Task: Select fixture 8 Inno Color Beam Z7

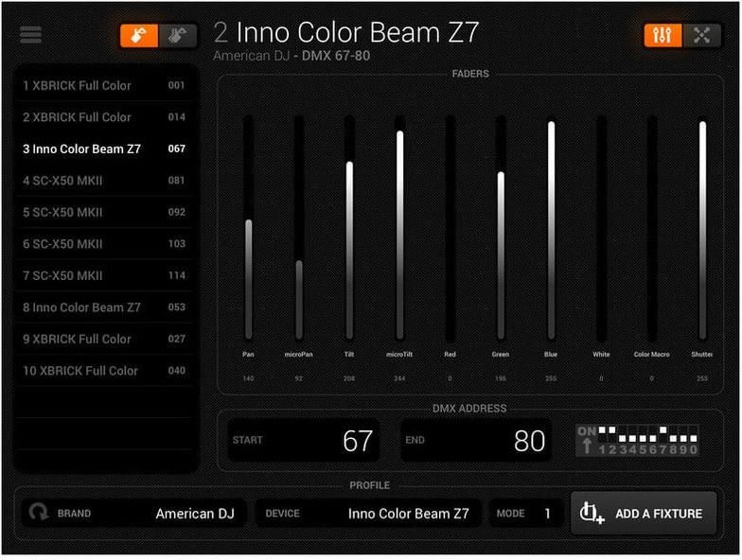Action: (x=104, y=307)
